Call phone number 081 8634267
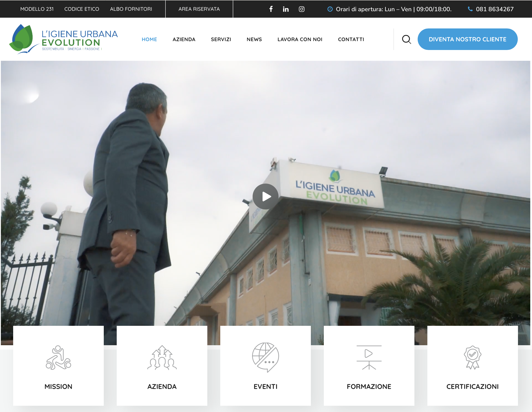 494,9
